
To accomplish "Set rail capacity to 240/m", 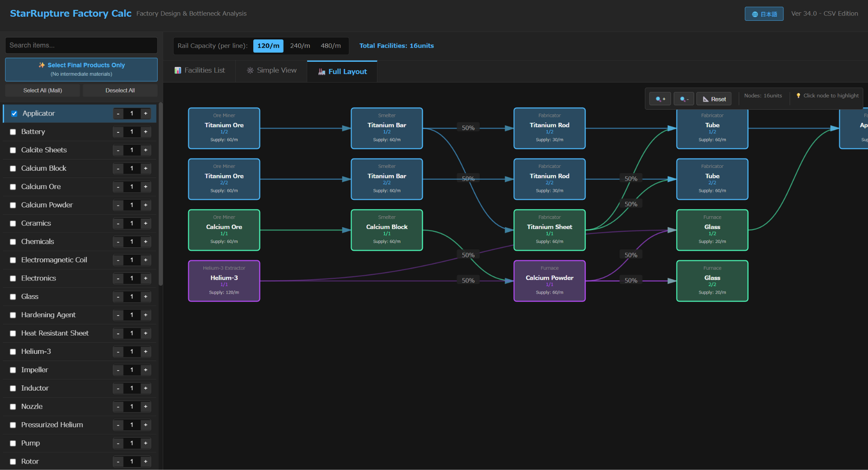I will tap(300, 46).
